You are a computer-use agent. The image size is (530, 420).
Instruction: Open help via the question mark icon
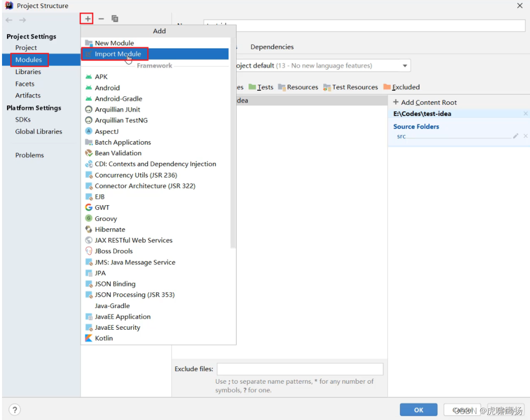[x=15, y=409]
